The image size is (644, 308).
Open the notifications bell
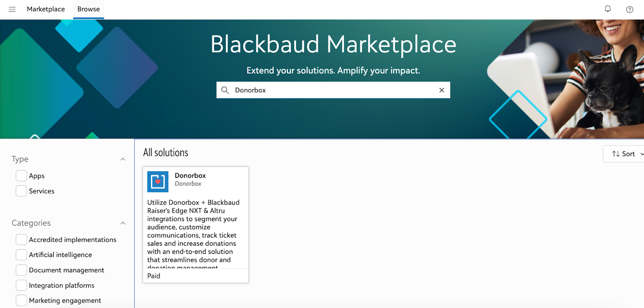pyautogui.click(x=608, y=9)
